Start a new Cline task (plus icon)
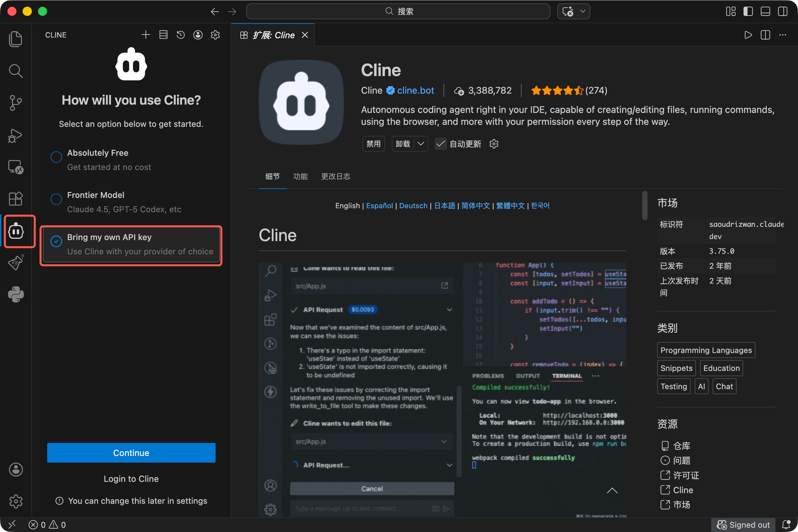The image size is (798, 532). (x=146, y=35)
